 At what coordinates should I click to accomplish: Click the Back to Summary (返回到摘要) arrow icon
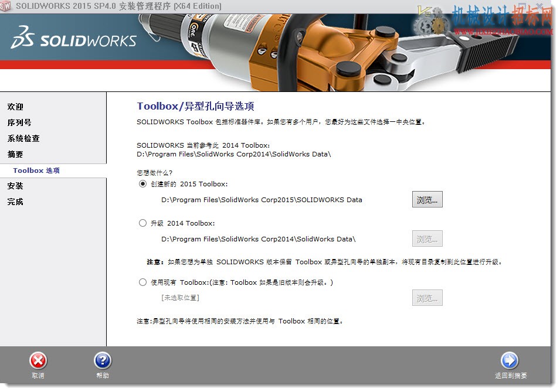(x=510, y=361)
